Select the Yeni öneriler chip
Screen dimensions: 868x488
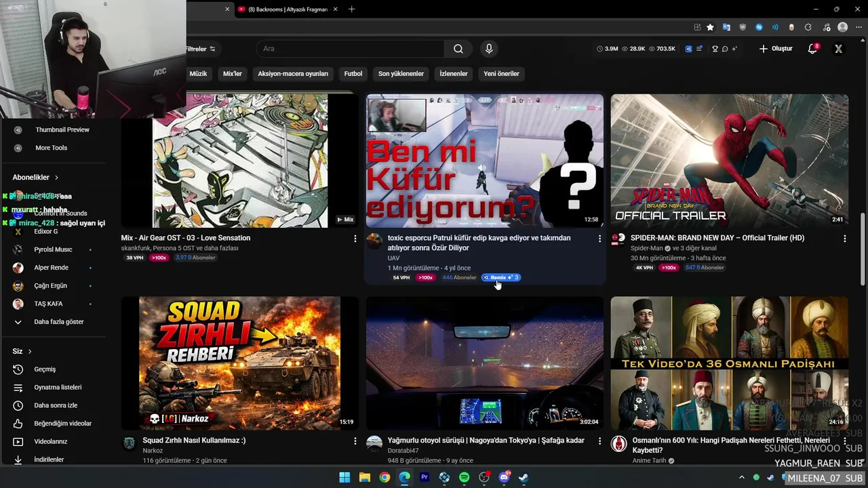501,74
